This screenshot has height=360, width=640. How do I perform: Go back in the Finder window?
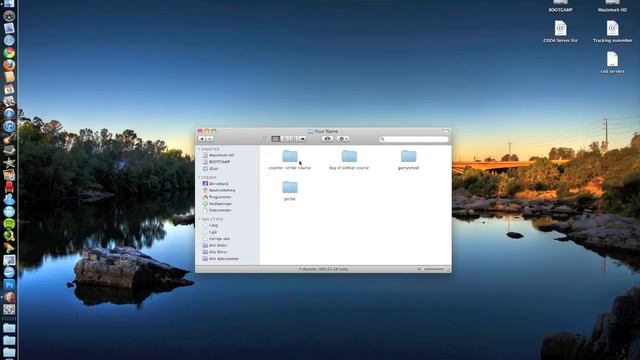[x=202, y=139]
